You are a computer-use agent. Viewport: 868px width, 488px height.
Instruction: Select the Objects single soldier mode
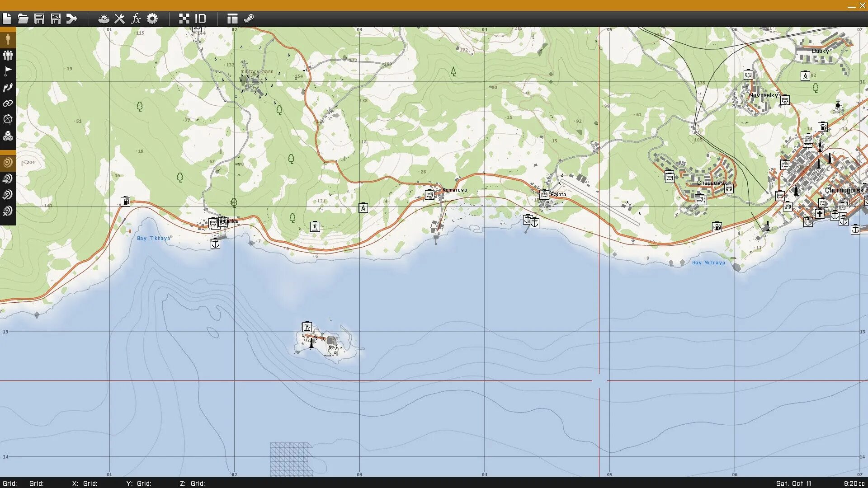click(x=8, y=39)
